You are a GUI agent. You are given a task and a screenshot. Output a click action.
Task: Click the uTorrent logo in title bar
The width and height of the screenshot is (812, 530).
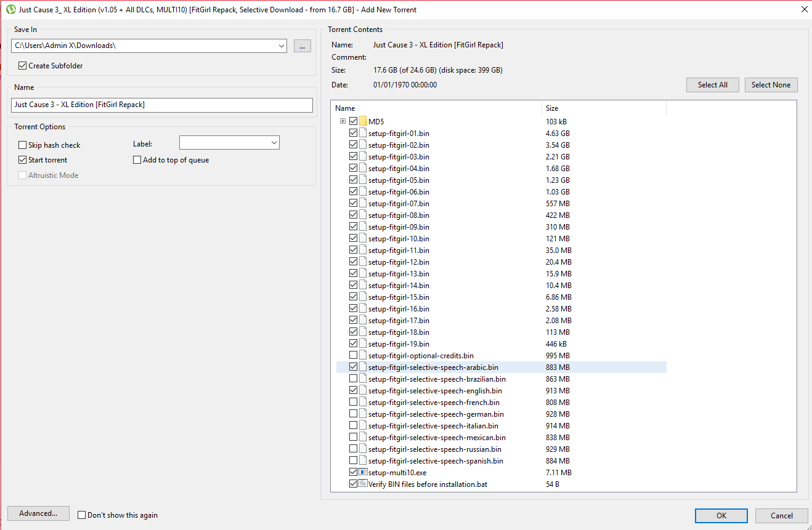click(x=10, y=9)
